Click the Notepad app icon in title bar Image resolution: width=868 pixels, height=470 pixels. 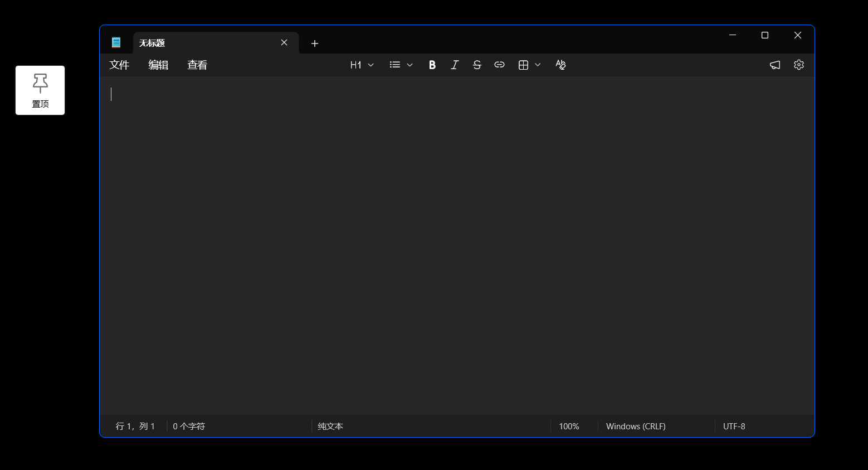(116, 42)
